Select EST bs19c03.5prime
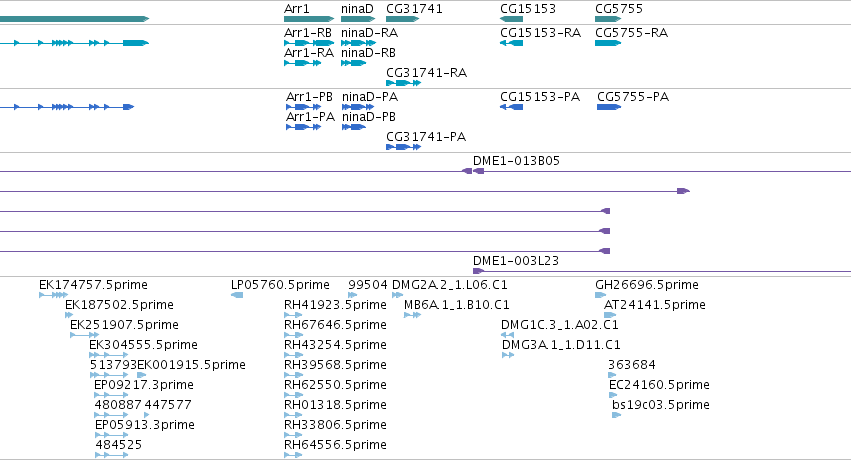This screenshot has height=460, width=851. coord(661,406)
